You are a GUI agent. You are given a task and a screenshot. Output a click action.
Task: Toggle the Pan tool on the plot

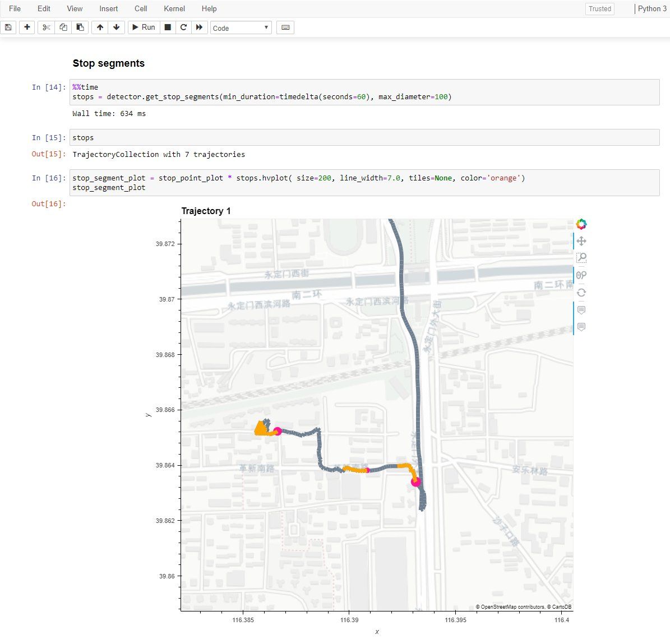coord(581,241)
